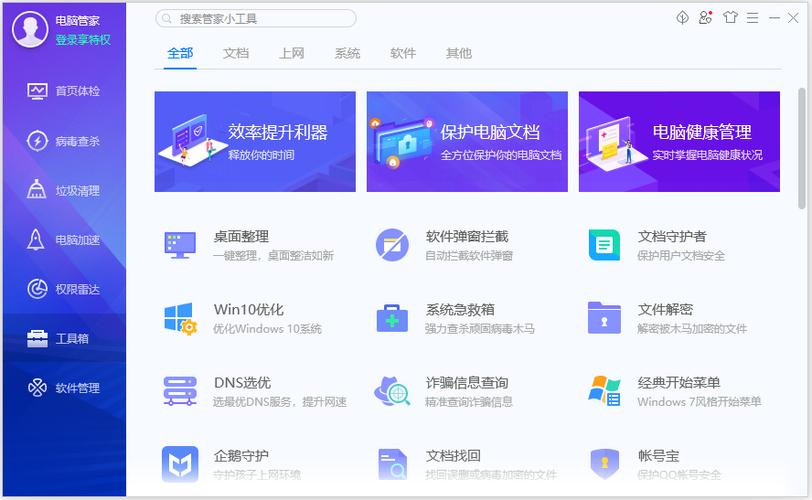Select the 全部 tab
The width and height of the screenshot is (812, 500).
[x=180, y=53]
